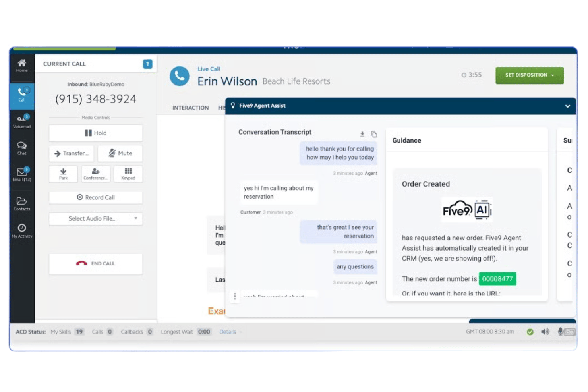This screenshot has height=392, width=588.
Task: Click My Skills count 19
Action: 79,332
